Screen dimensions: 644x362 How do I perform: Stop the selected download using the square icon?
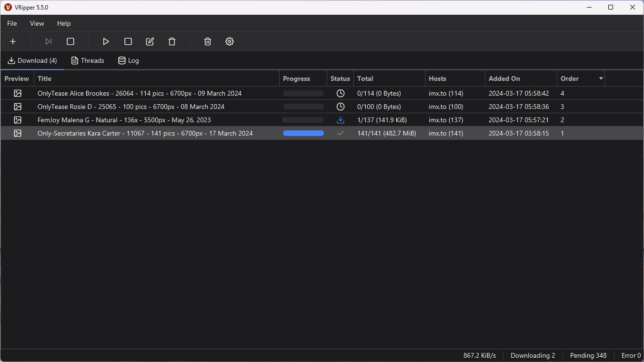[128, 41]
